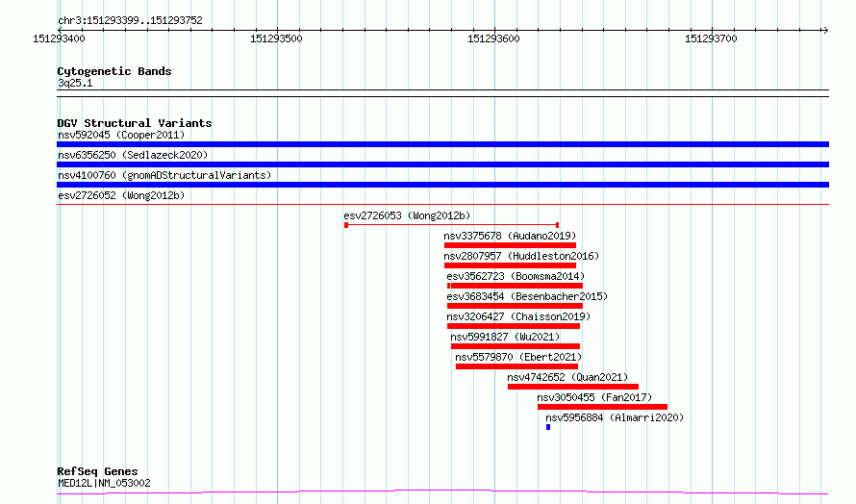Image resolution: width=856 pixels, height=504 pixels.
Task: Click the small blue marker of nsv5956884
Action: (548, 427)
